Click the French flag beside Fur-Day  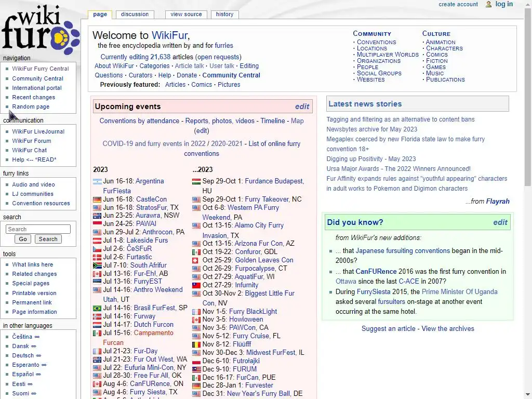(97, 352)
